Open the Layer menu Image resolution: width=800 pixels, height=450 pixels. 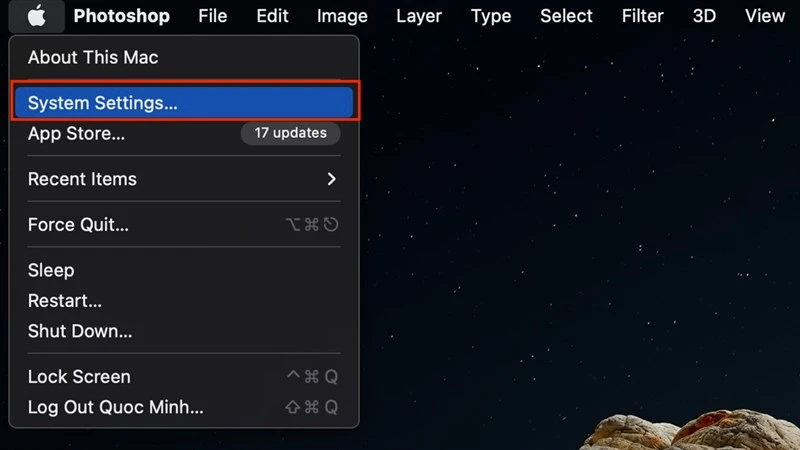point(419,16)
